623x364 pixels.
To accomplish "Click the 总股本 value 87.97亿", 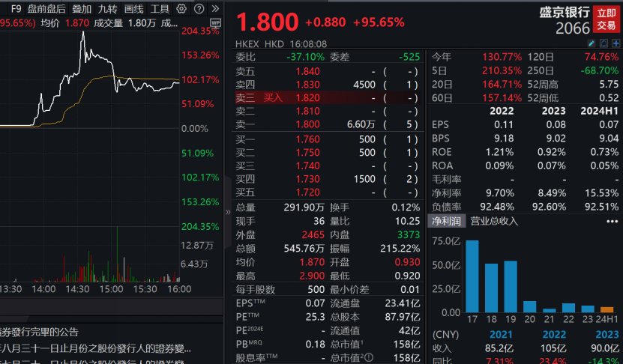I will point(402,317).
